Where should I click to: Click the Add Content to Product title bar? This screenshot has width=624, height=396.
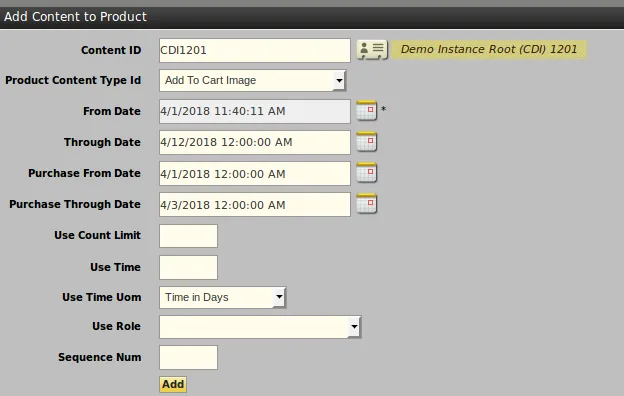click(312, 17)
